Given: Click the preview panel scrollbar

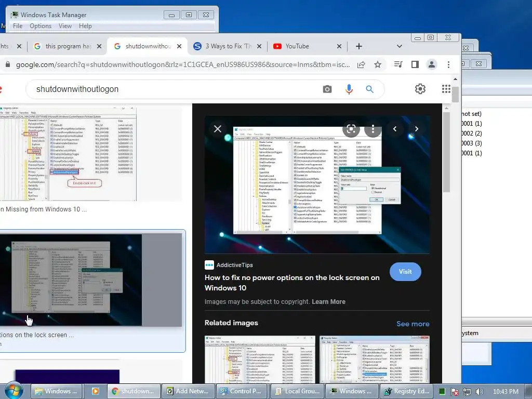Looking at the screenshot, I should point(446,152).
